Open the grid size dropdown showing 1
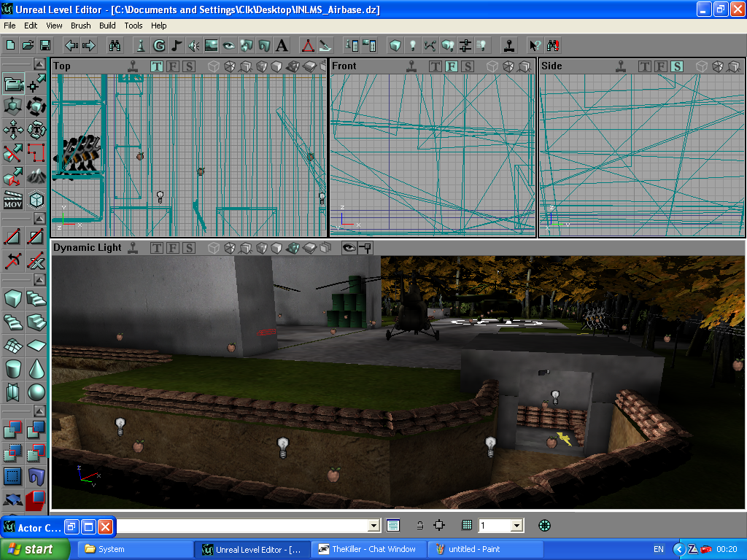Viewport: 747px width, 560px height. point(516,525)
